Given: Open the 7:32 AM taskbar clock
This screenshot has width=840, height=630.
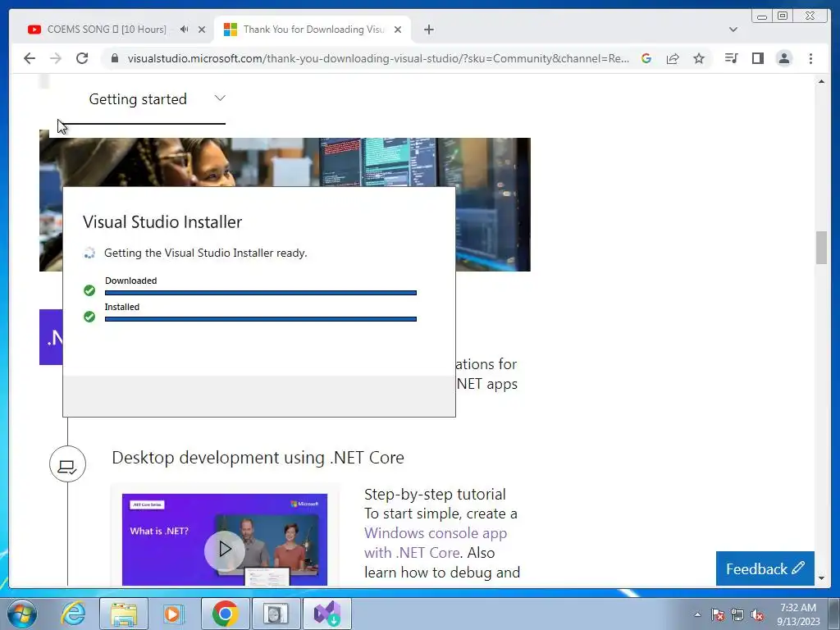Looking at the screenshot, I should pyautogui.click(x=798, y=614).
